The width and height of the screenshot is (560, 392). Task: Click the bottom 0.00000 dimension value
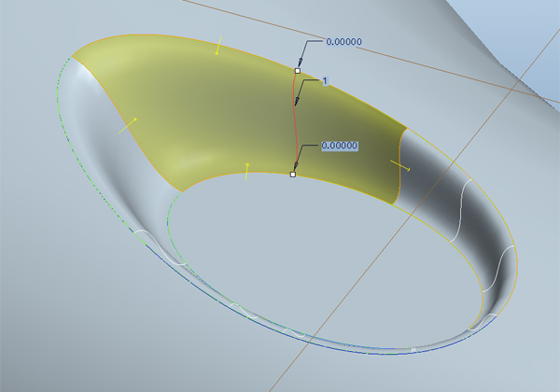click(340, 147)
